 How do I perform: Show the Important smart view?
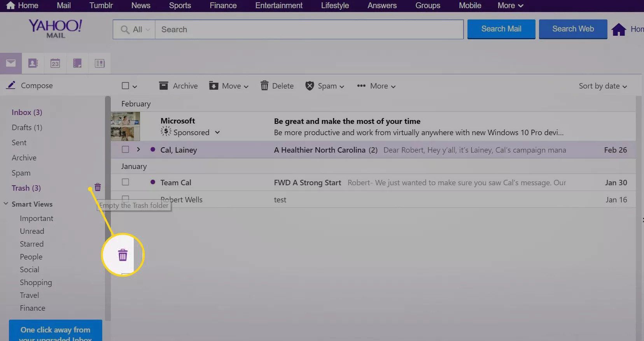pos(37,218)
